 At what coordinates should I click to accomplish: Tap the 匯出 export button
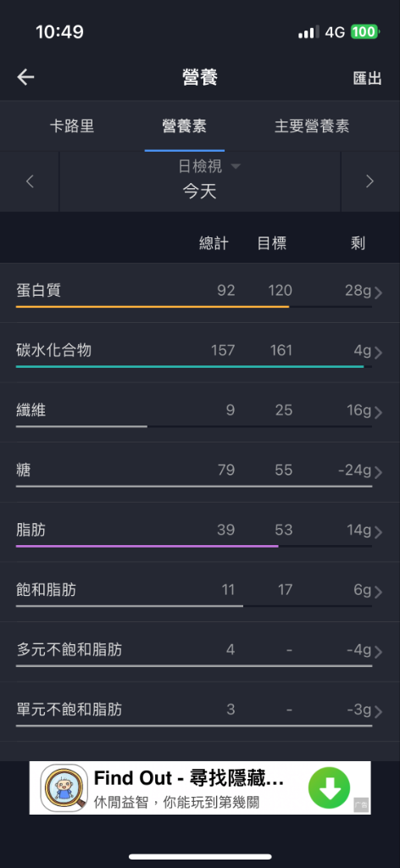tap(367, 78)
